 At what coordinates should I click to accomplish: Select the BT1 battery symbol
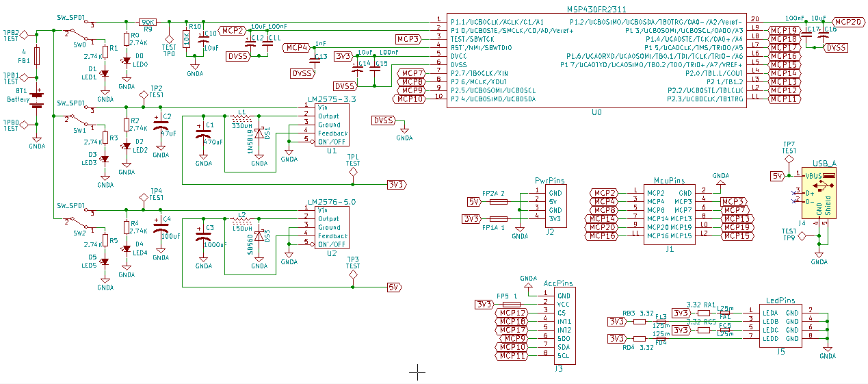[x=38, y=100]
